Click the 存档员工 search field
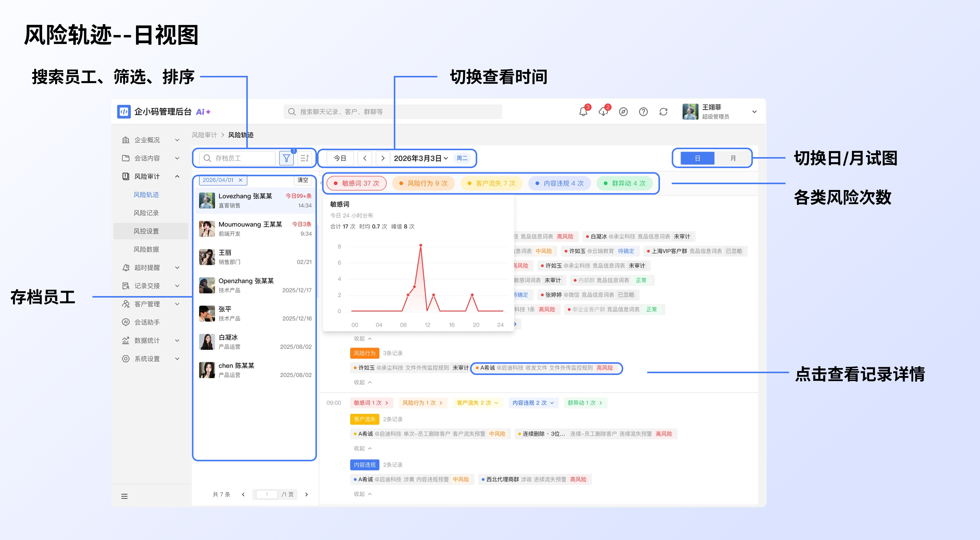Screen dimensions: 980x540 (x=237, y=158)
